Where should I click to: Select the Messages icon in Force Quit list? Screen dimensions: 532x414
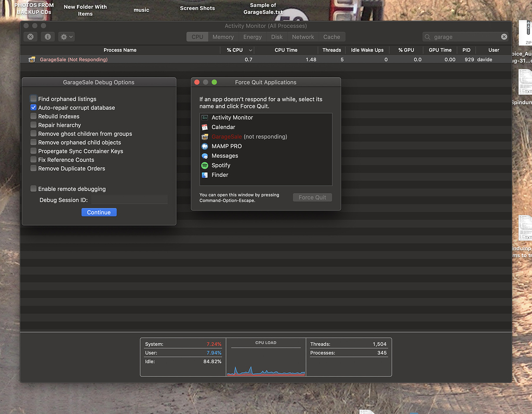point(205,156)
